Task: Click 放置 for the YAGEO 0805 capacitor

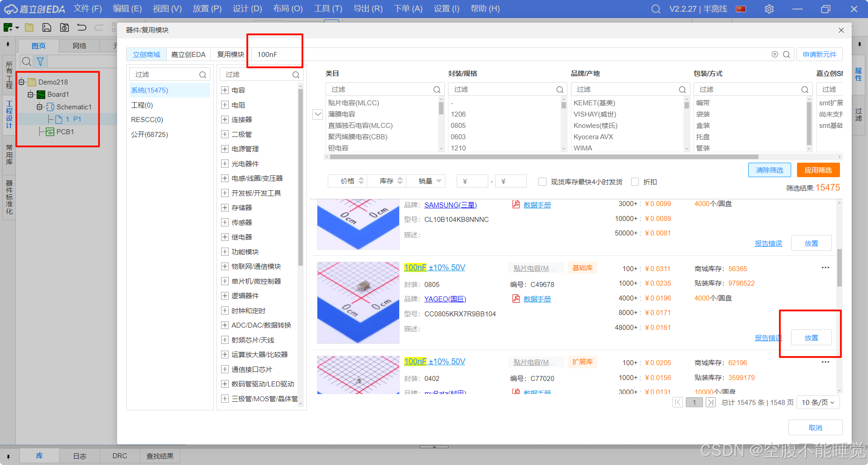Action: pos(811,338)
